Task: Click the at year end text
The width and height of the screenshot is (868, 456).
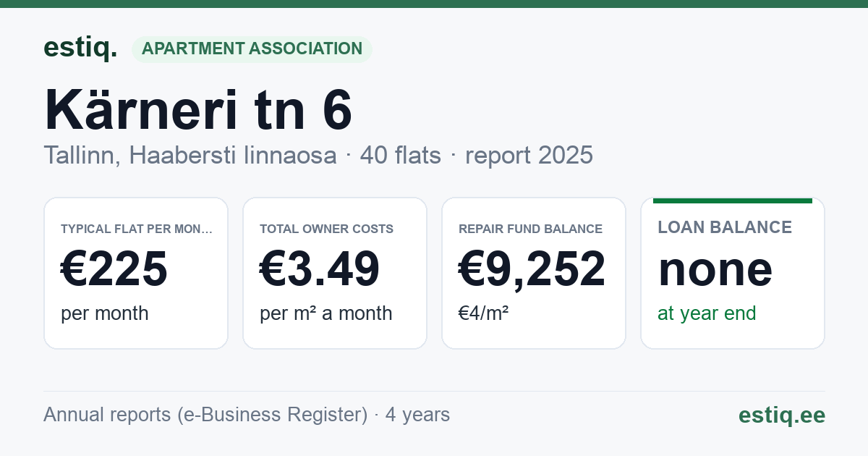Action: (x=707, y=313)
